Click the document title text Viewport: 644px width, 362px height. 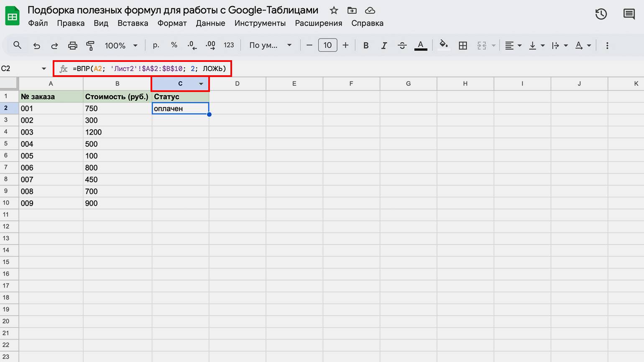pyautogui.click(x=173, y=10)
